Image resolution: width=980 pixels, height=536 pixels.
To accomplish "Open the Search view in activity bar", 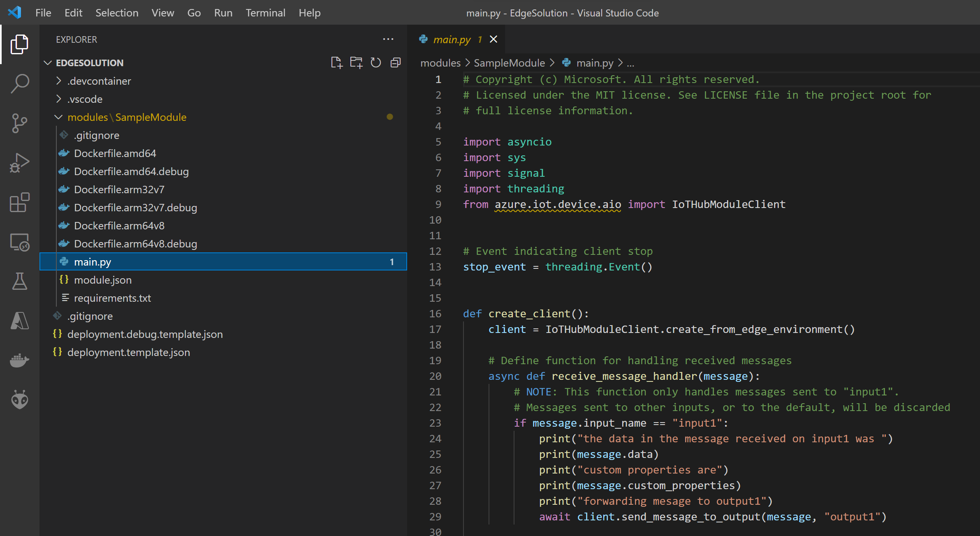I will [19, 83].
